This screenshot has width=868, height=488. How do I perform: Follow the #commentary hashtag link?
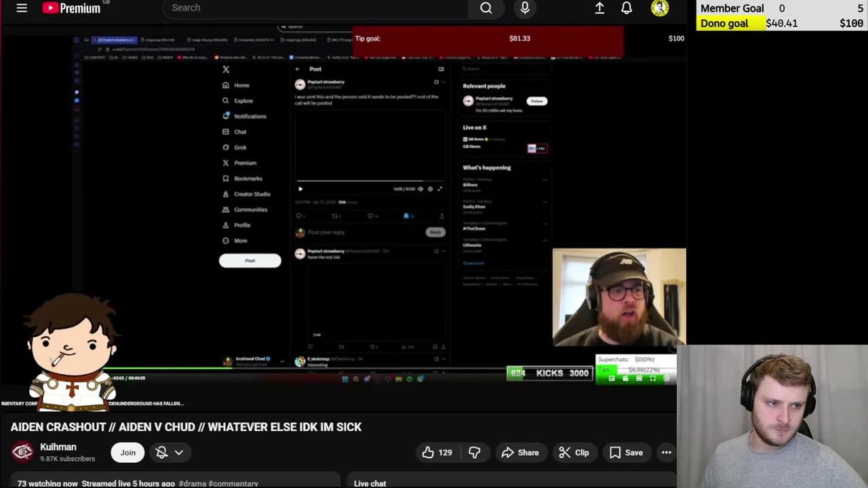(x=233, y=484)
